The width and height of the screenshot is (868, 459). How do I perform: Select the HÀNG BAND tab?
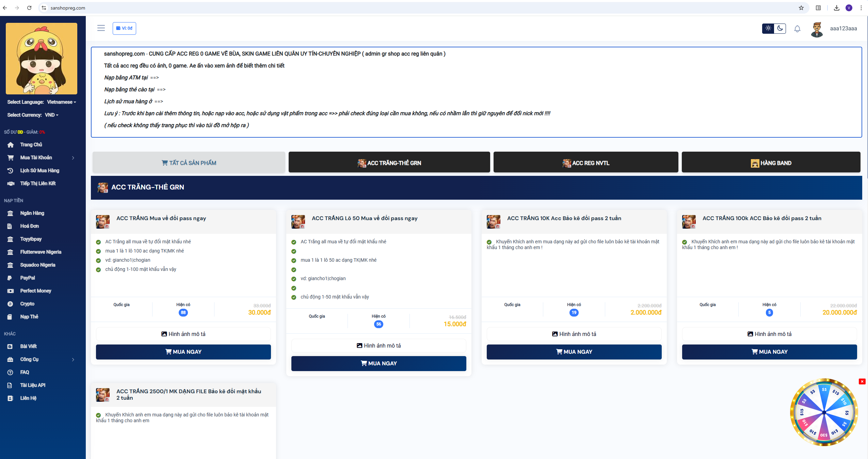pyautogui.click(x=771, y=163)
